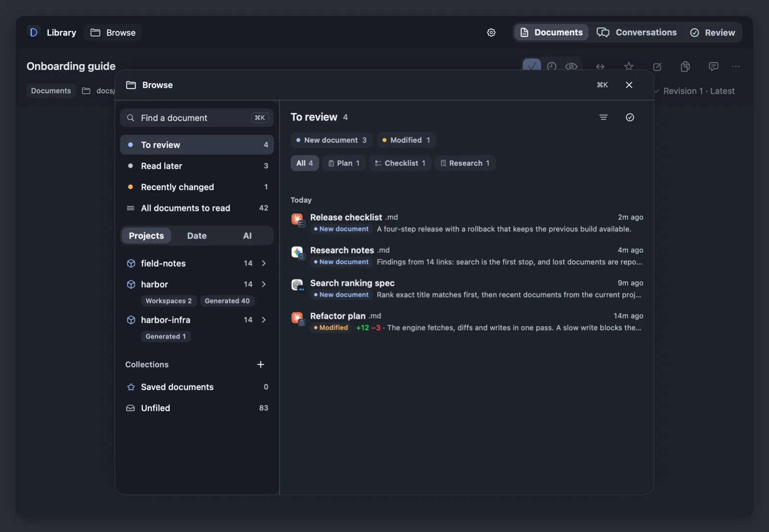
Task: Open the more options ellipsis icon
Action: pos(736,66)
